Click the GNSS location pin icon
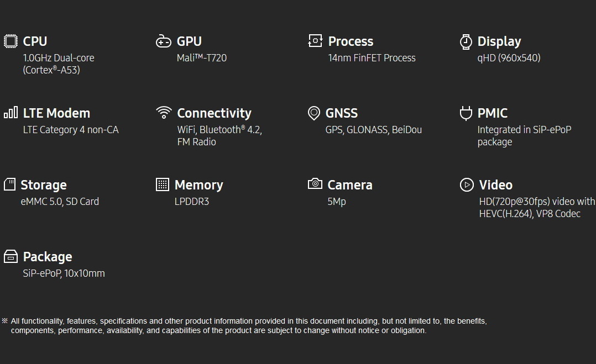The width and height of the screenshot is (596, 364). pos(313,113)
